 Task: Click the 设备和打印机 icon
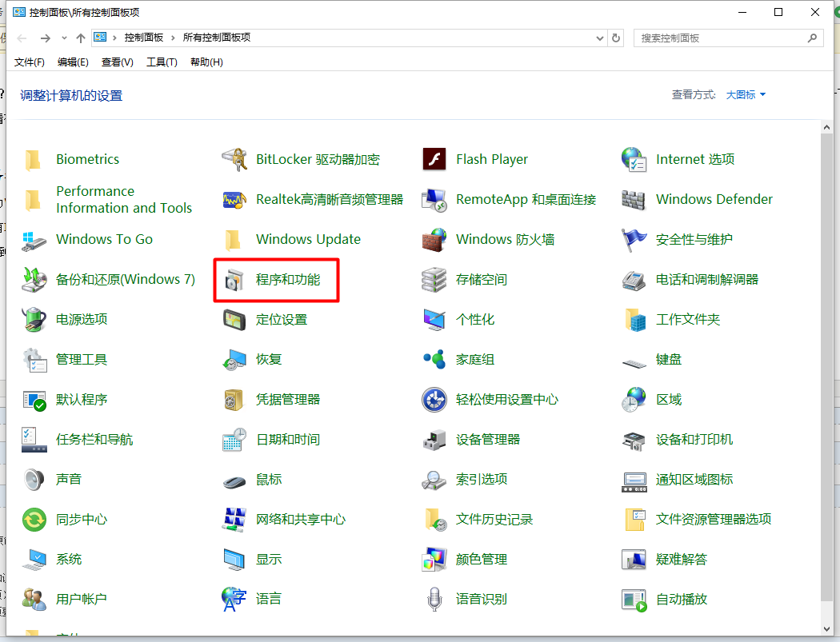tap(634, 440)
